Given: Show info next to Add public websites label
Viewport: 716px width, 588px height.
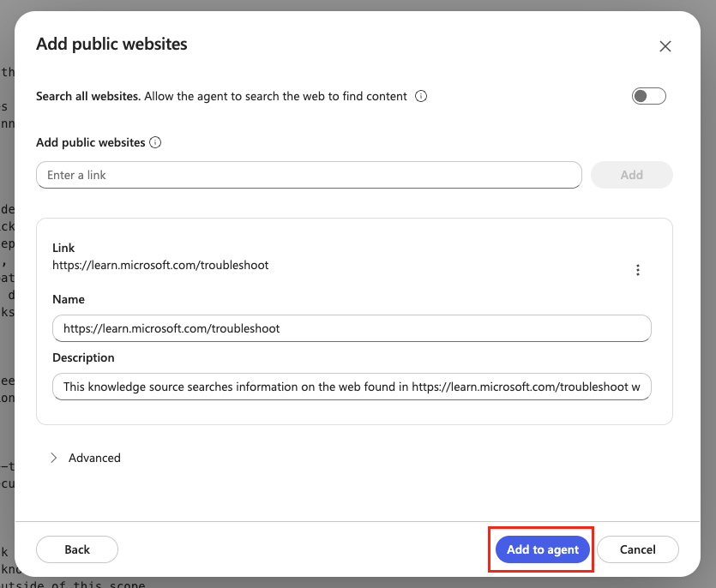Looking at the screenshot, I should pos(155,142).
